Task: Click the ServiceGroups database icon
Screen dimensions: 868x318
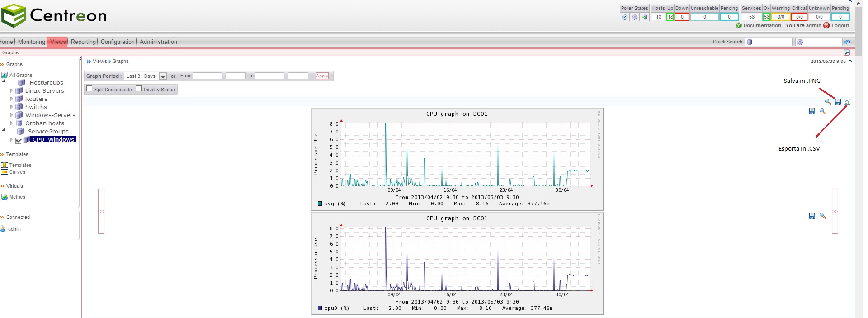Action: 21,131
